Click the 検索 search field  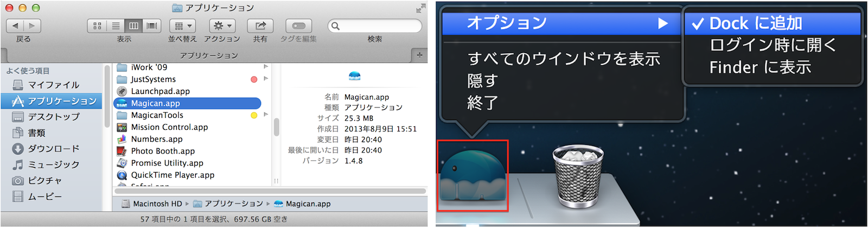[374, 26]
